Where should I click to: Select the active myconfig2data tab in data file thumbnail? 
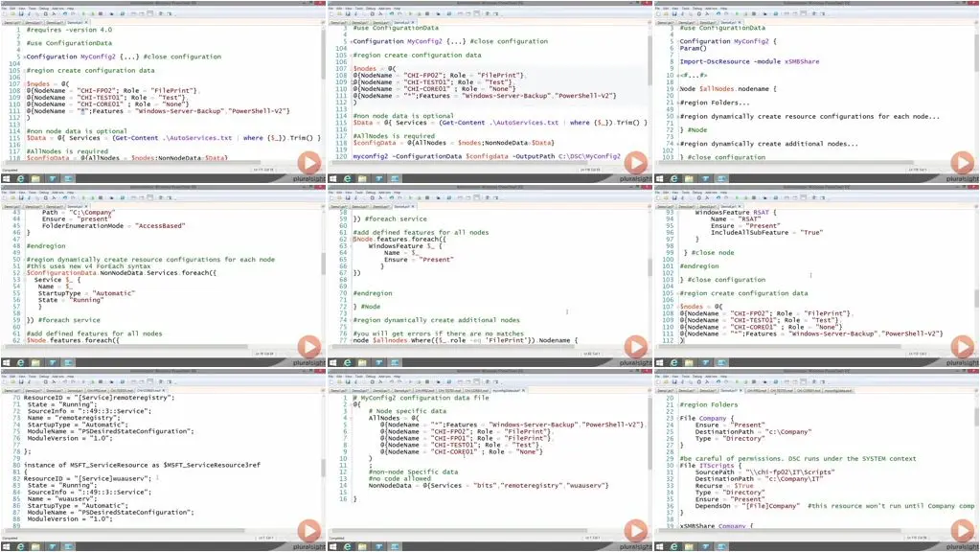[x=507, y=390]
